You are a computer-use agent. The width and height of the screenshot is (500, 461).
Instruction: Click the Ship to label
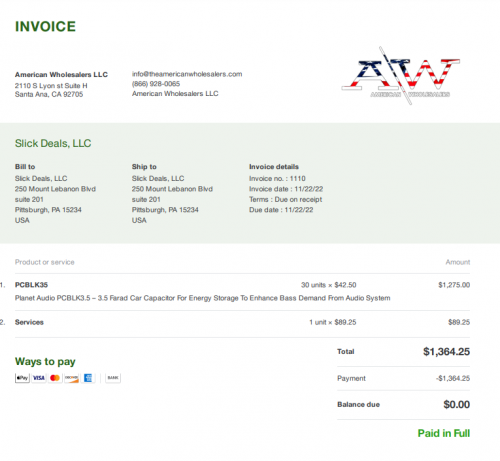144,167
